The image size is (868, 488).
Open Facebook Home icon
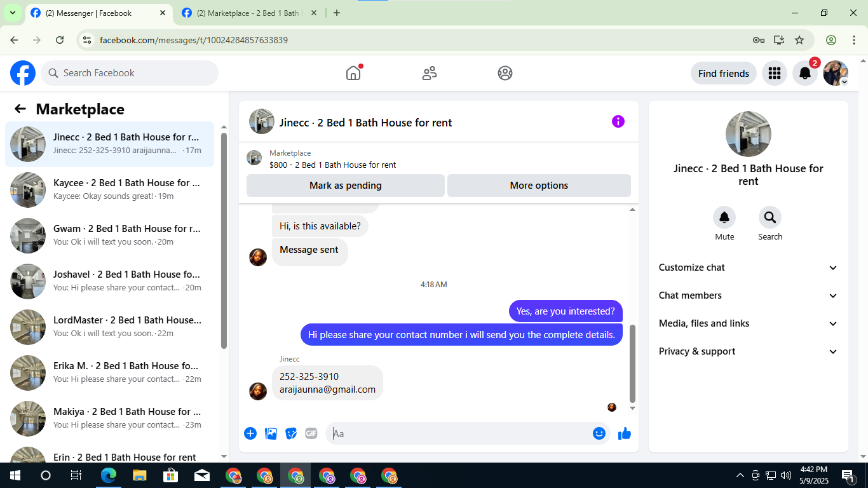click(x=353, y=73)
